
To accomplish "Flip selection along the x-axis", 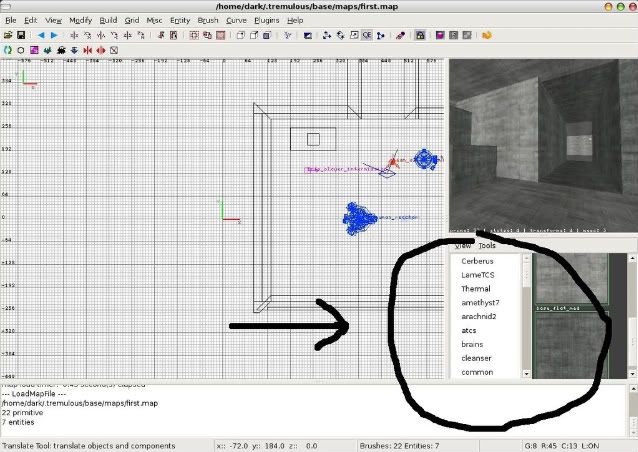I will pos(74,35).
